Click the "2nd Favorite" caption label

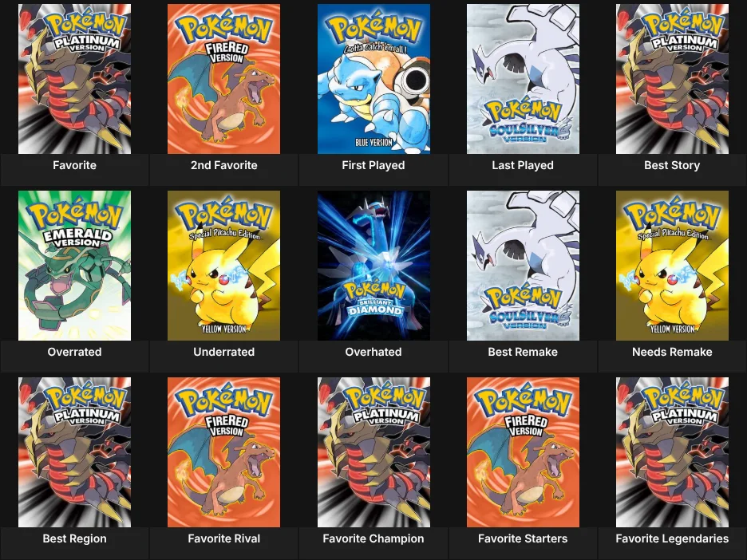[x=224, y=165]
